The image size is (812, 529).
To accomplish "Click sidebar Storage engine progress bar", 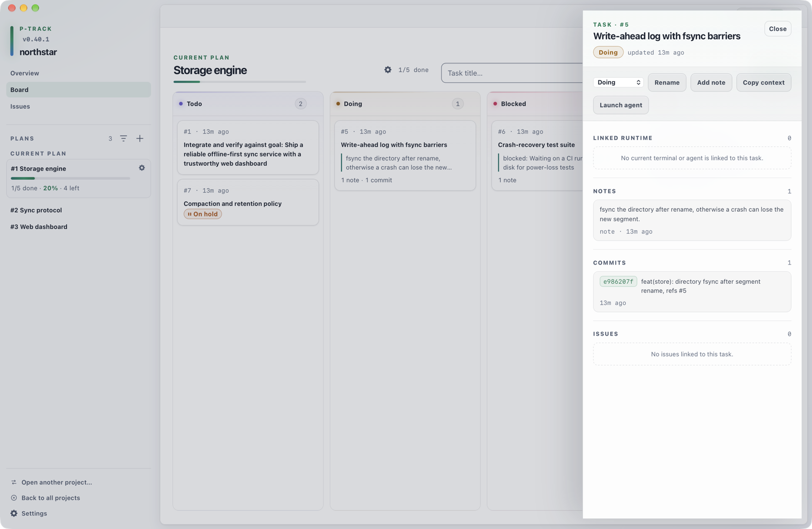I will [71, 178].
